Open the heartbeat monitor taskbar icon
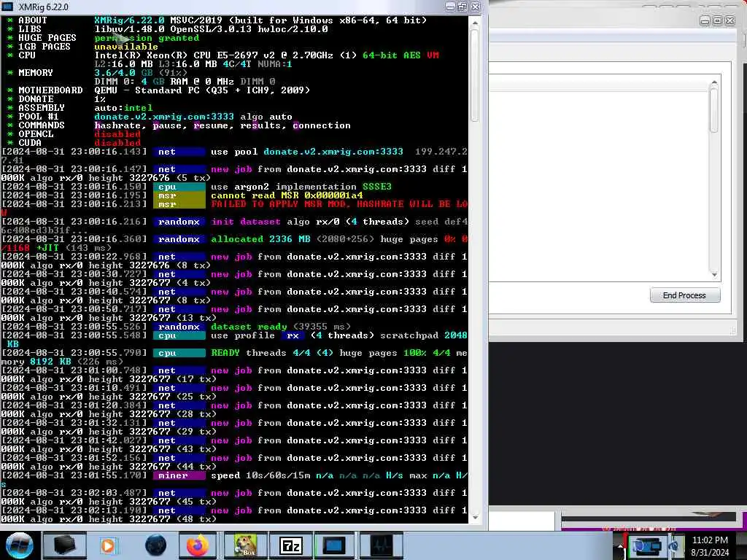 pyautogui.click(x=381, y=545)
